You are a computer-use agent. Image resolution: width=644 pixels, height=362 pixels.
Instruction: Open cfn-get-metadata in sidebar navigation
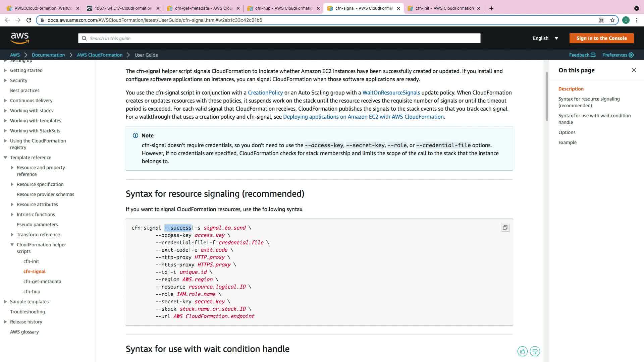click(42, 282)
